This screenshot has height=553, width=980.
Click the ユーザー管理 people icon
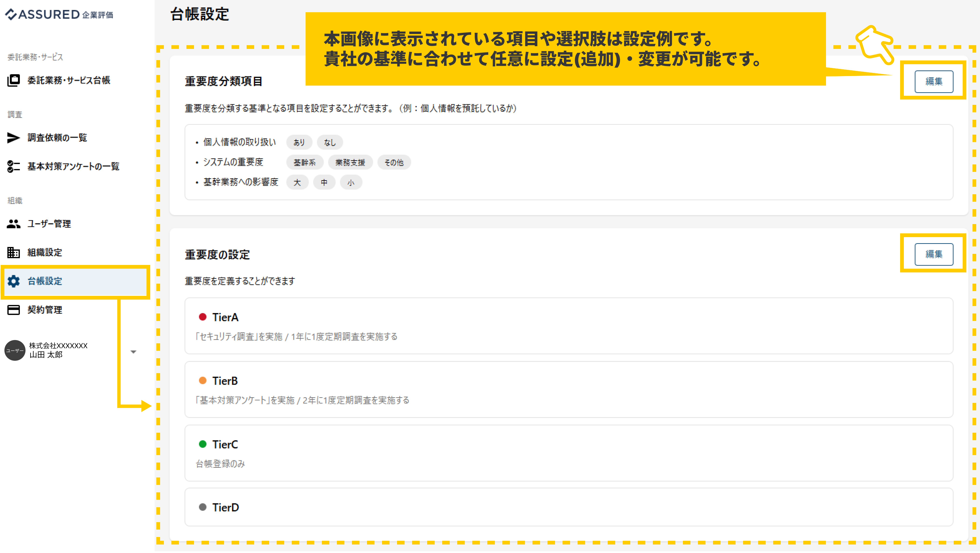(14, 224)
